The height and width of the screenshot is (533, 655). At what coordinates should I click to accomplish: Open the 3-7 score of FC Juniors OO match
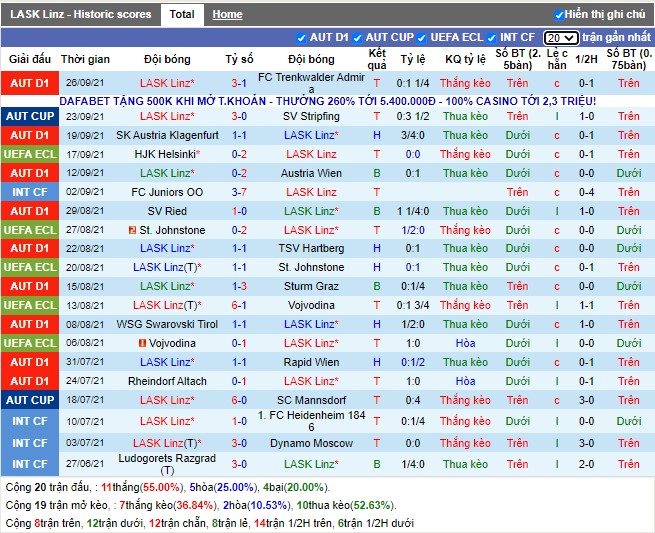[239, 192]
